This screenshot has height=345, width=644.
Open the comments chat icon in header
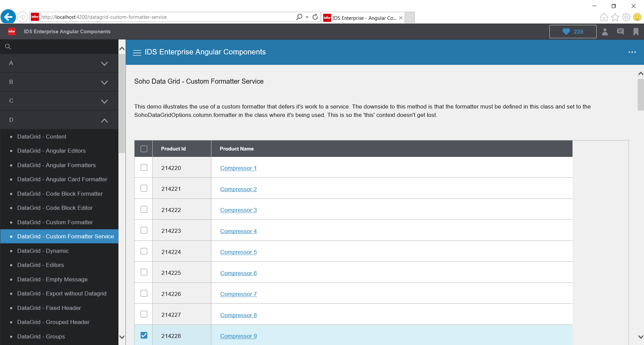click(621, 32)
